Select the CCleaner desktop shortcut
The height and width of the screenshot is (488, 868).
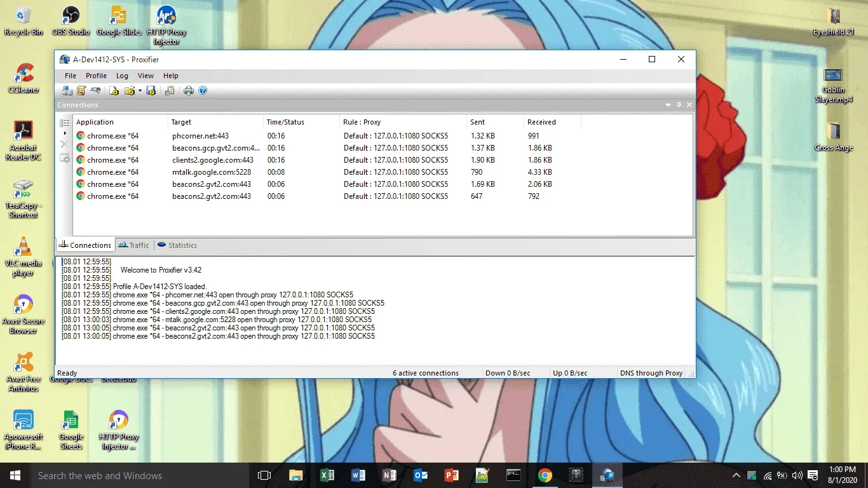24,78
